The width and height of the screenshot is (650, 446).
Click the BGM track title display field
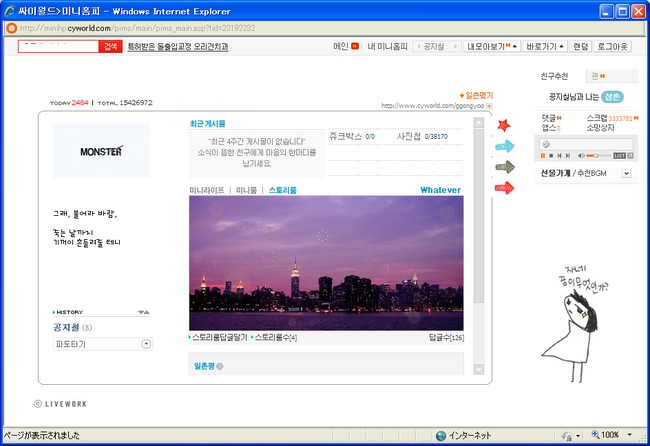[x=586, y=144]
